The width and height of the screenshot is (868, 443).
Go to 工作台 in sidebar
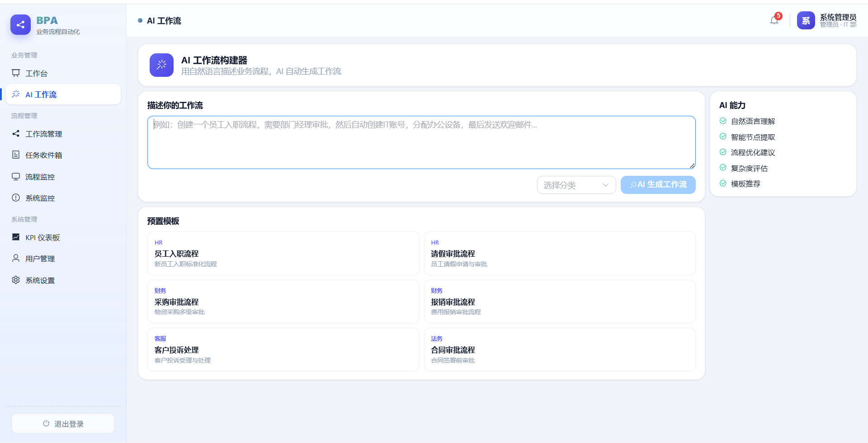point(63,73)
